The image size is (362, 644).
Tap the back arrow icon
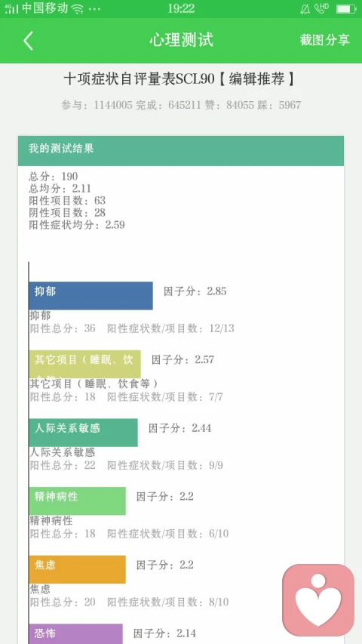tap(28, 41)
